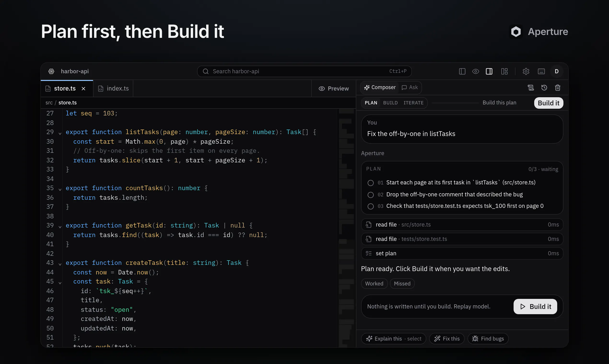Click the src breadcrumb segment
Viewport: 609px width, 364px height.
click(49, 103)
